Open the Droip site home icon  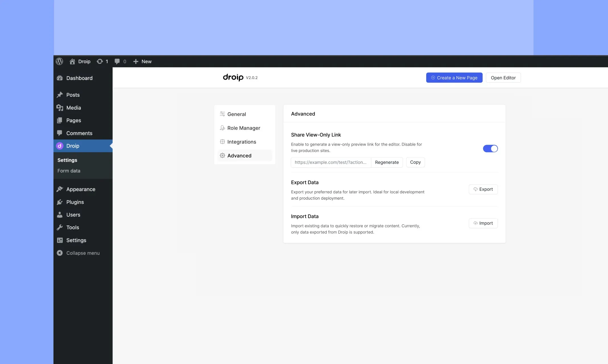(72, 61)
